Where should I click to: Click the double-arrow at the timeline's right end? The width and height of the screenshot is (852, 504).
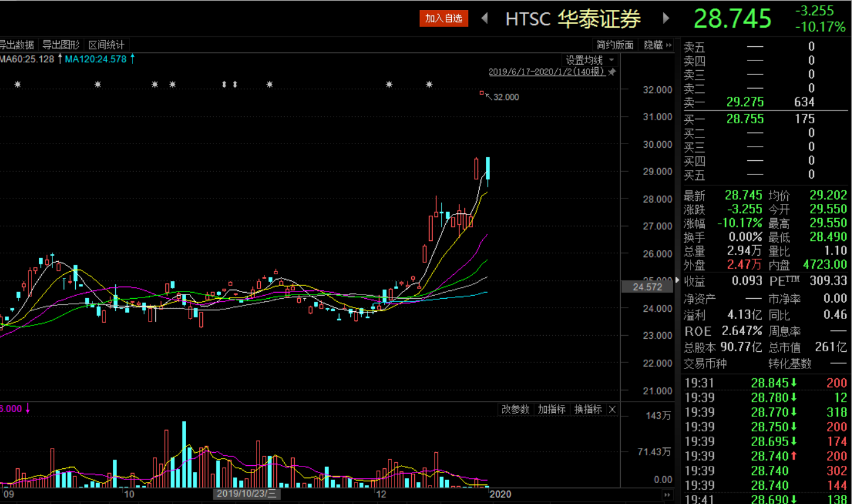(666, 494)
